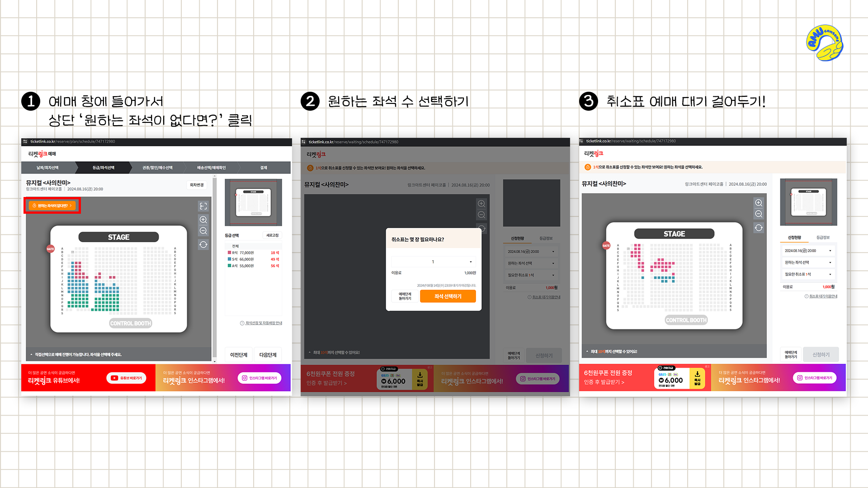Image resolution: width=868 pixels, height=488 pixels.
Task: Click the fit-to-screen icon in first seat map
Action: pyautogui.click(x=203, y=206)
